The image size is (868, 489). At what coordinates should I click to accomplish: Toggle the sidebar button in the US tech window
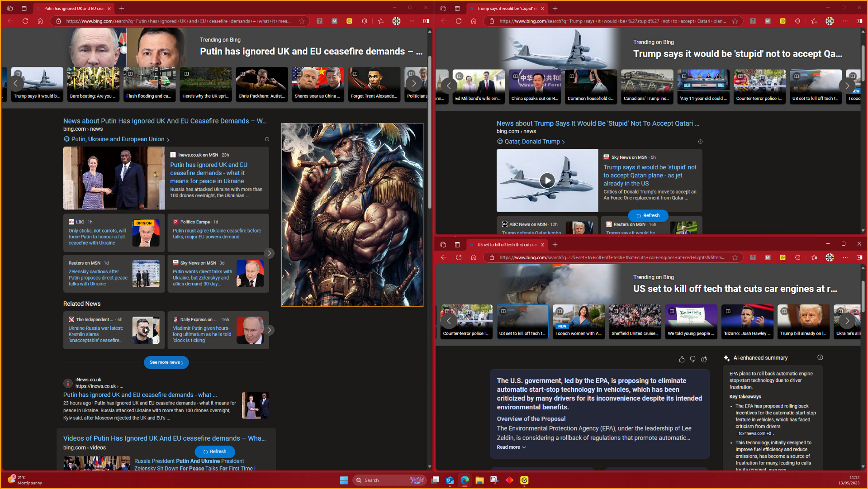coord(859,257)
